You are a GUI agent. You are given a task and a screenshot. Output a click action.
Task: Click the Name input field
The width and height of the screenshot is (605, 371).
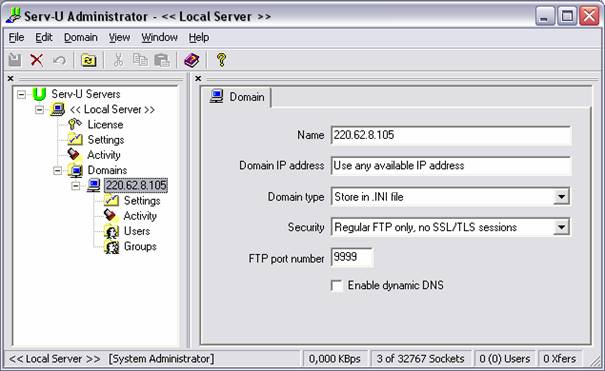click(451, 135)
